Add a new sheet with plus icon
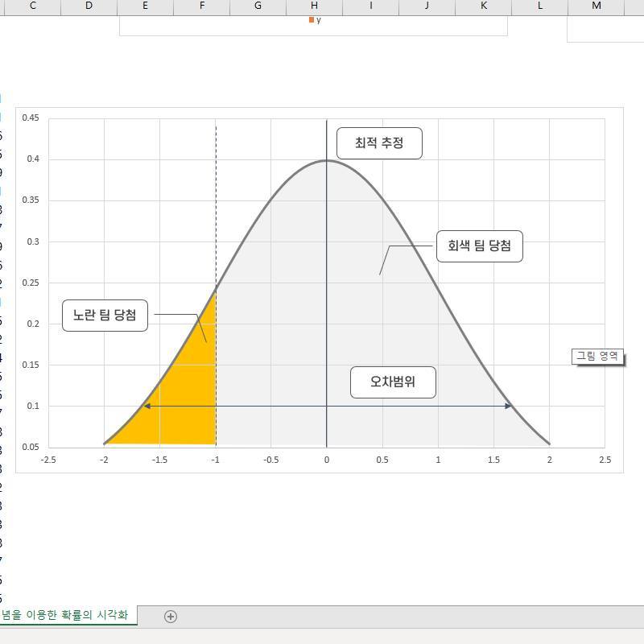Image resolution: width=644 pixels, height=644 pixels. coord(171,617)
